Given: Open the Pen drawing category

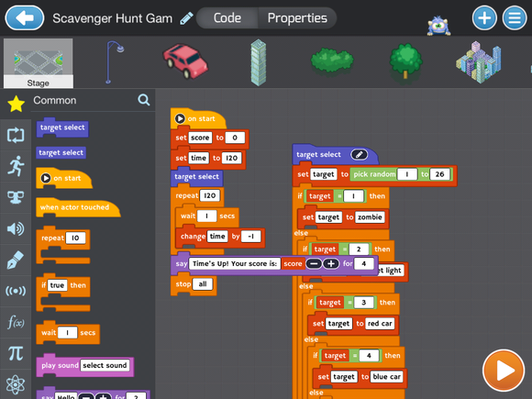Looking at the screenshot, I should (16, 260).
